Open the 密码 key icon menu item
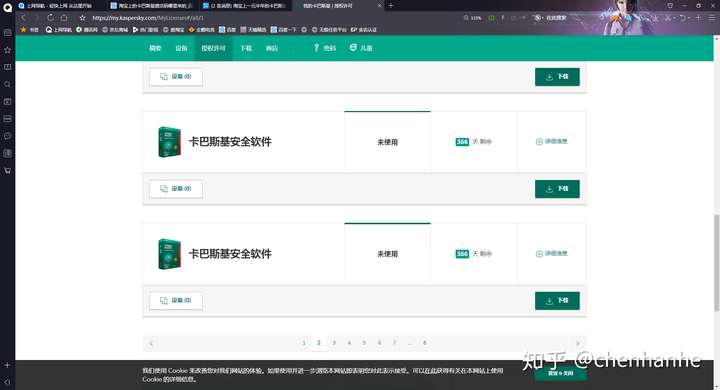Image resolution: width=720 pixels, height=390 pixels. 325,48
